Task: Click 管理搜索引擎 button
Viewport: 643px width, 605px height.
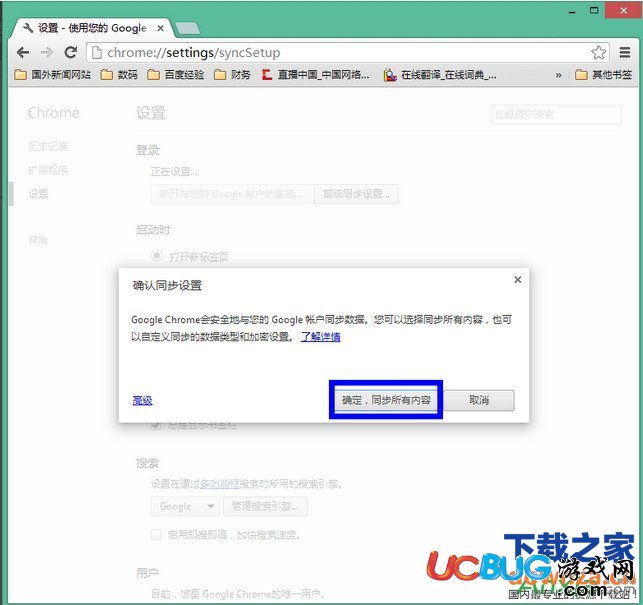Action: click(265, 507)
